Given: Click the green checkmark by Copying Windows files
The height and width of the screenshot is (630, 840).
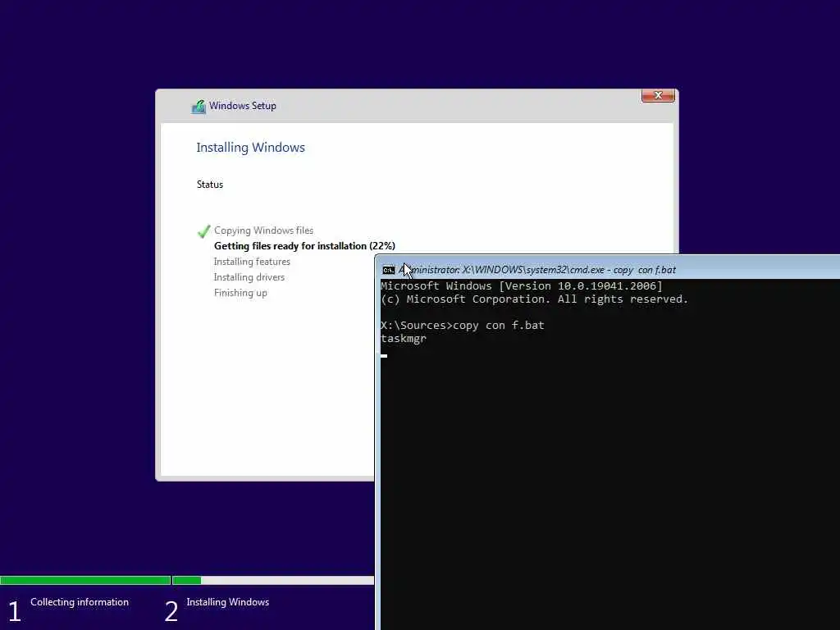Looking at the screenshot, I should (203, 231).
